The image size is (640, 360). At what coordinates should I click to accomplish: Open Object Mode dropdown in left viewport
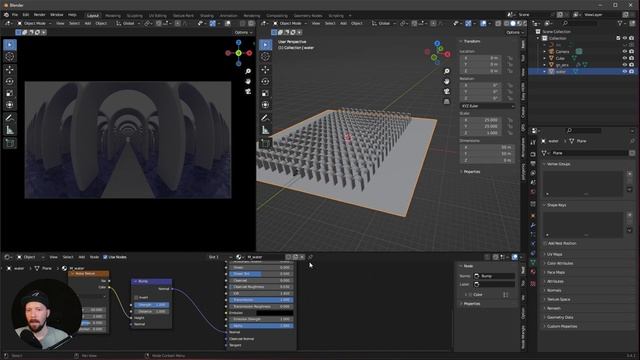[x=34, y=24]
